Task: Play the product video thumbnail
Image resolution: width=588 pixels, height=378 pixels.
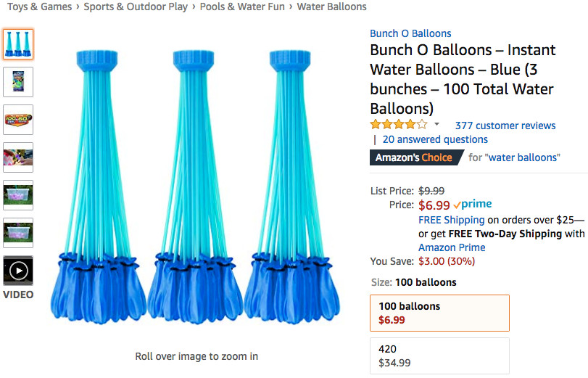Action: (18, 271)
